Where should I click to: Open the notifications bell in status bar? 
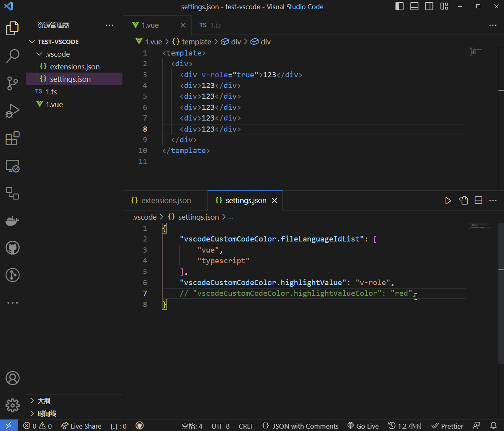point(494,425)
